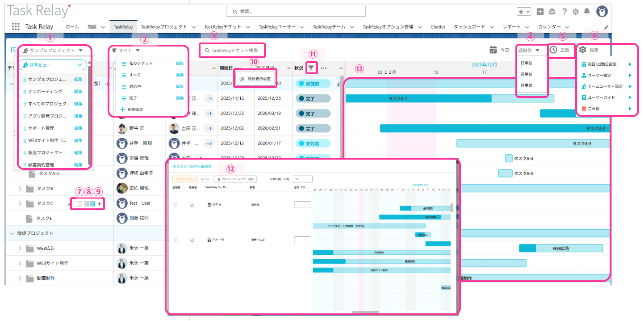Viewport: 644px width, 321px height.
Task: Open the nine-dot App Launcher
Action: [16, 26]
